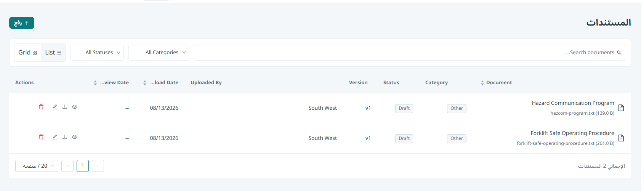Click the Status column header
This screenshot has height=191, width=644.
(391, 83)
